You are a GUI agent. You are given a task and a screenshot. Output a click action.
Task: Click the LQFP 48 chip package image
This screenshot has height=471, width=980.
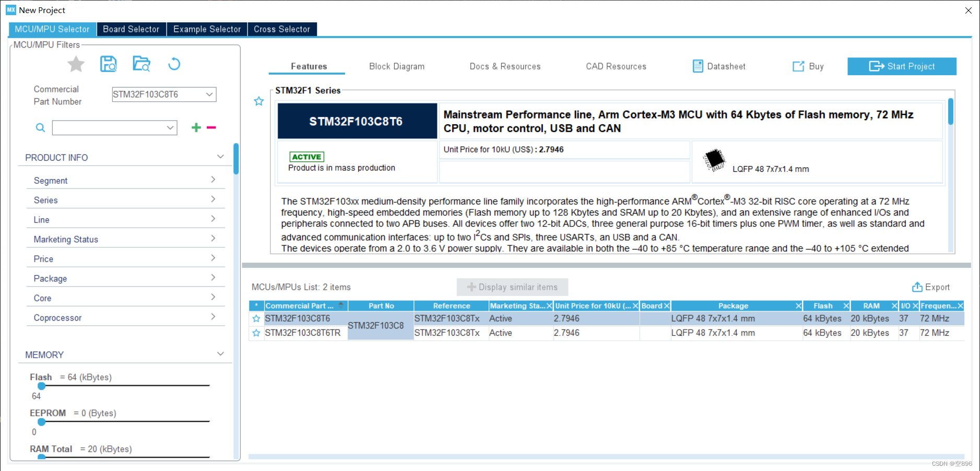pyautogui.click(x=714, y=160)
